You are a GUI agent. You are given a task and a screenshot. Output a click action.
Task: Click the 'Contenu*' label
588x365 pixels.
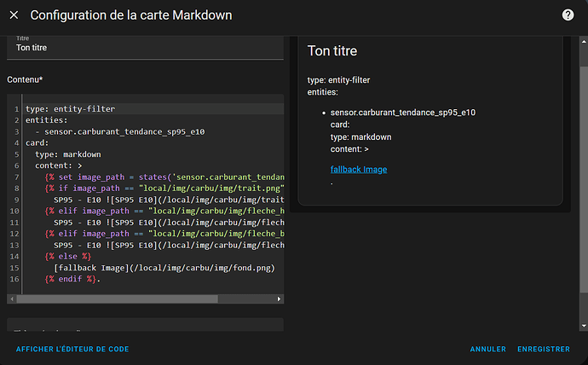point(25,79)
